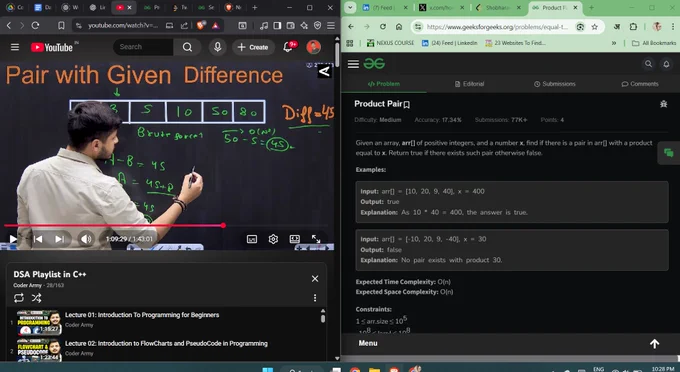Toggle theater mode on the video

pos(294,239)
